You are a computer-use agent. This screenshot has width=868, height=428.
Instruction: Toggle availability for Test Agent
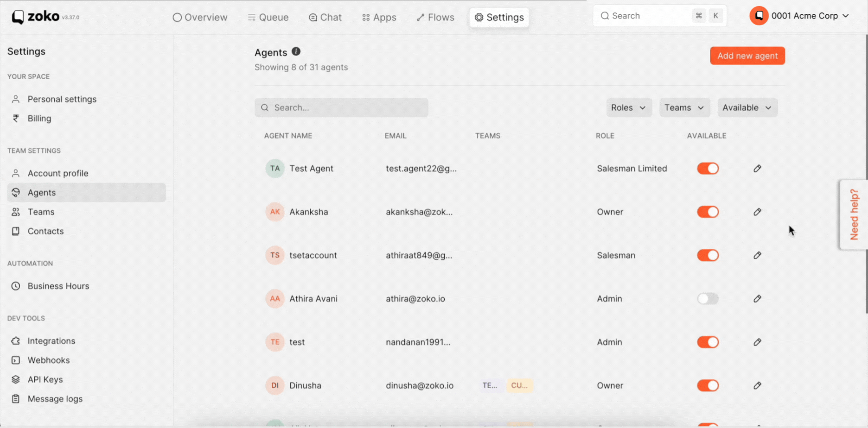[x=708, y=169]
